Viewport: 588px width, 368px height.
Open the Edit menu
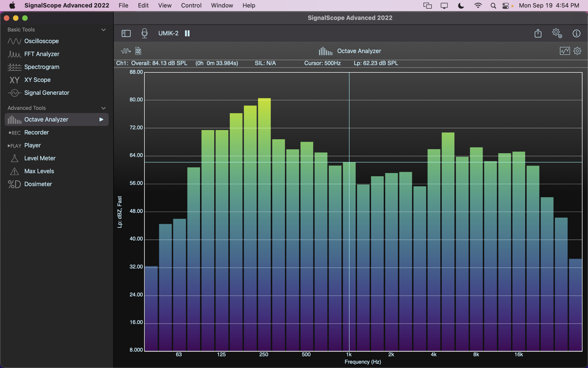click(143, 6)
